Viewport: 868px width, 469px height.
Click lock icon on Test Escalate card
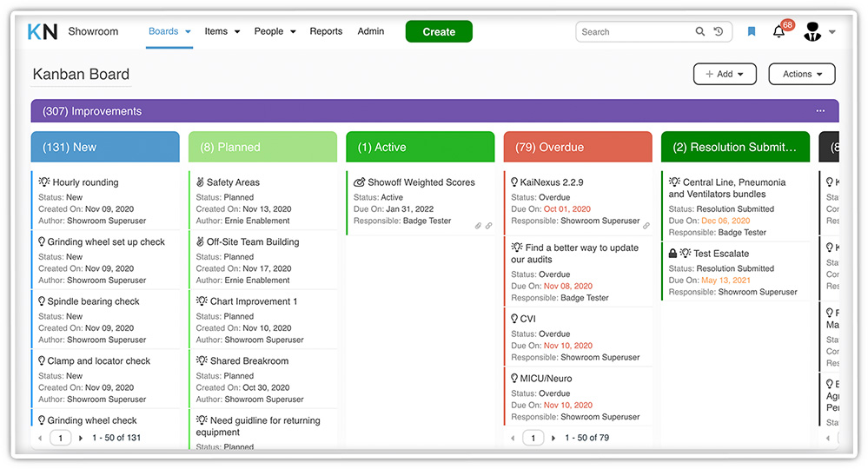coord(673,254)
